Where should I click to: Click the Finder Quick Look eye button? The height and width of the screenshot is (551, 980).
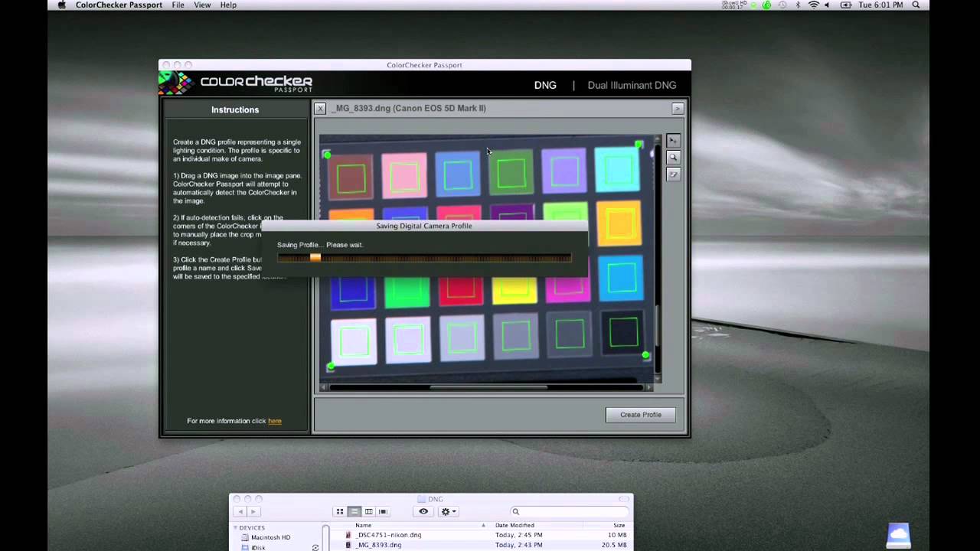click(x=423, y=511)
